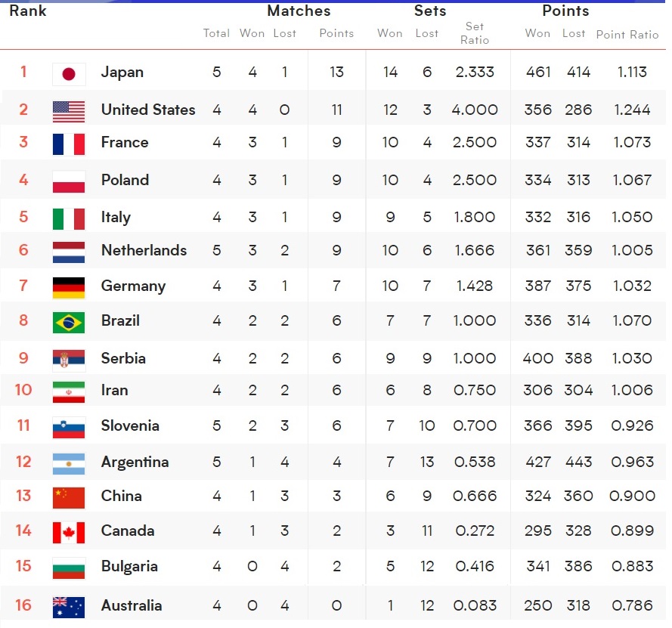Viewport: 672px width, 628px height.
Task: Select the Germany flag icon
Action: pyautogui.click(x=69, y=287)
